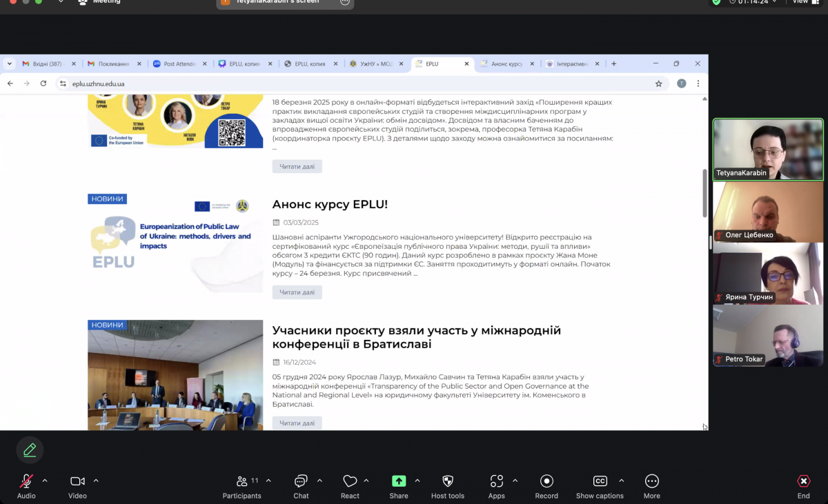Select the green annotation pencil tool
828x504 pixels.
[29, 450]
